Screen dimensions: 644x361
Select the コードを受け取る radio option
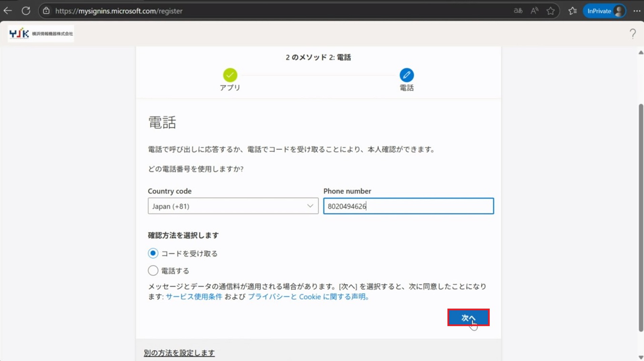tap(153, 253)
